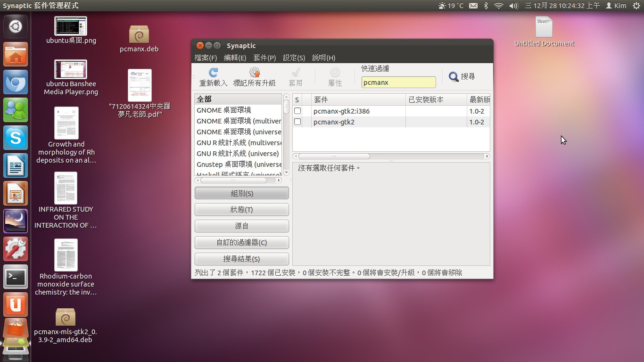Click the quick filter field containing pcmanx
The image size is (644, 362).
tap(398, 82)
